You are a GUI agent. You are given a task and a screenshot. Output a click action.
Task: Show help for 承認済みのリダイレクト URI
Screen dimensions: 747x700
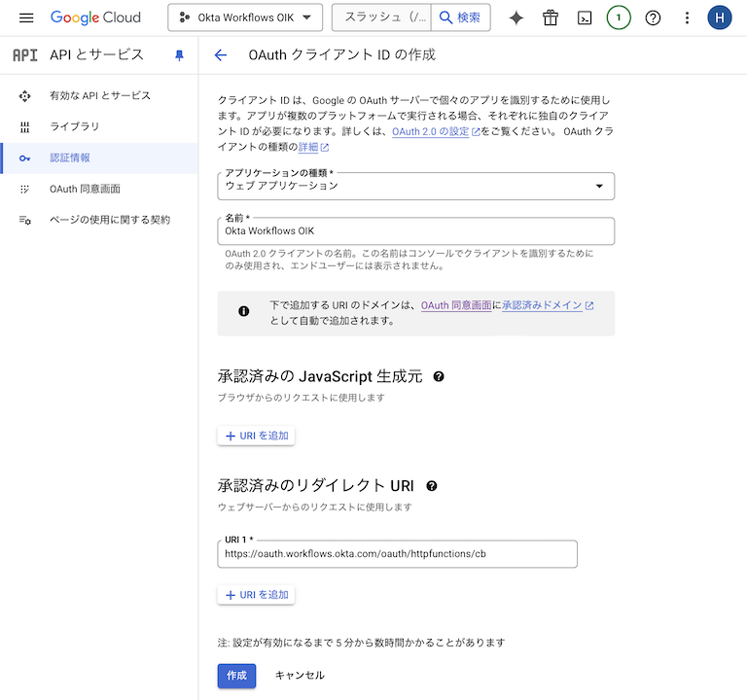click(x=431, y=486)
